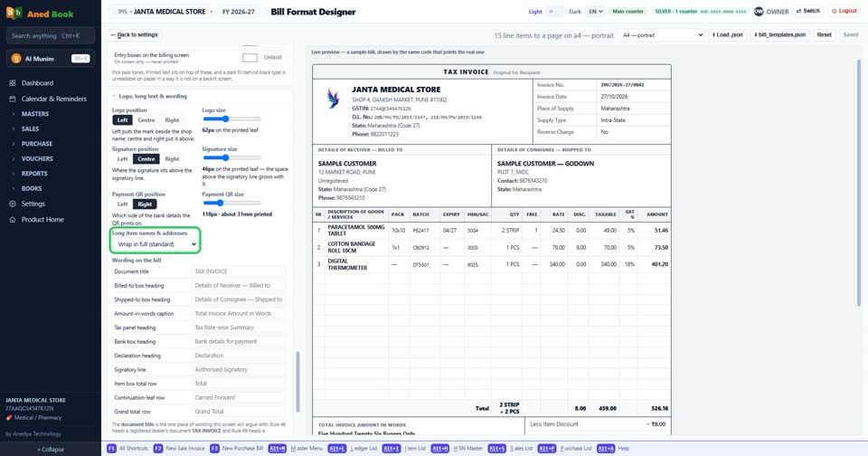
Task: Adjust the Signature size slider
Action: tap(231, 158)
